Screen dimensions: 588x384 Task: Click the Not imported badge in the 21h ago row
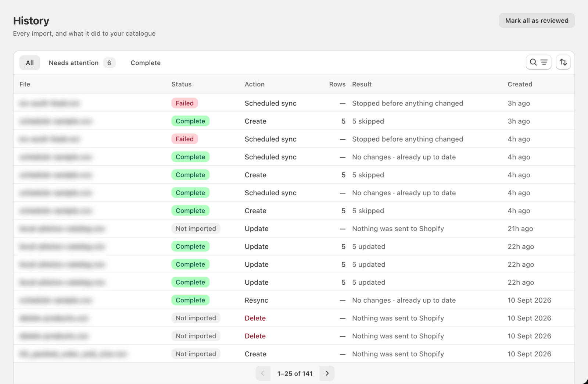coord(196,228)
